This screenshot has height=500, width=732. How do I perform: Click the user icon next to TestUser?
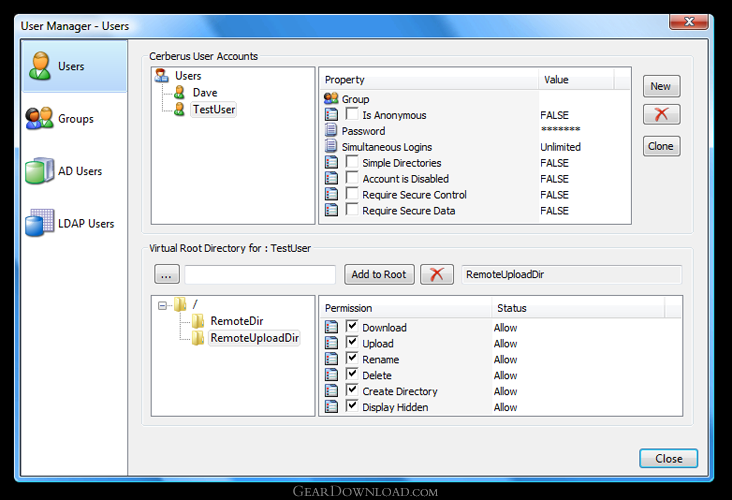179,109
